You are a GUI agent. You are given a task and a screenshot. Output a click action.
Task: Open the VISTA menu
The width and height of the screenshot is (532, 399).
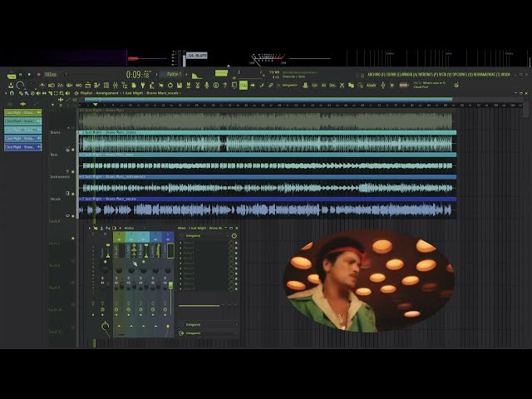pyautogui.click(x=444, y=75)
